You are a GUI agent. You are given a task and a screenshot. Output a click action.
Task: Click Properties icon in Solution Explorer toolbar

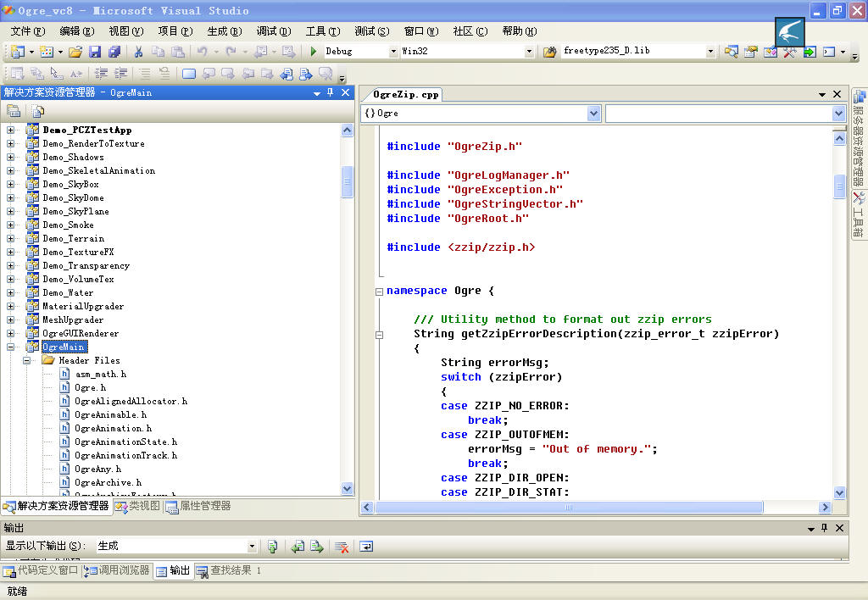[14, 111]
